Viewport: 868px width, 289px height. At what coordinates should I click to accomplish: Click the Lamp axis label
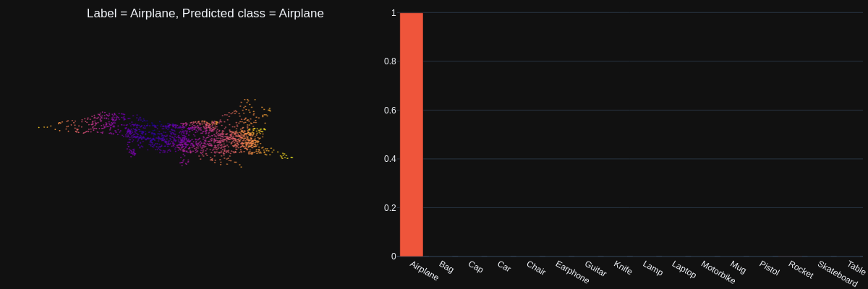tap(652, 268)
